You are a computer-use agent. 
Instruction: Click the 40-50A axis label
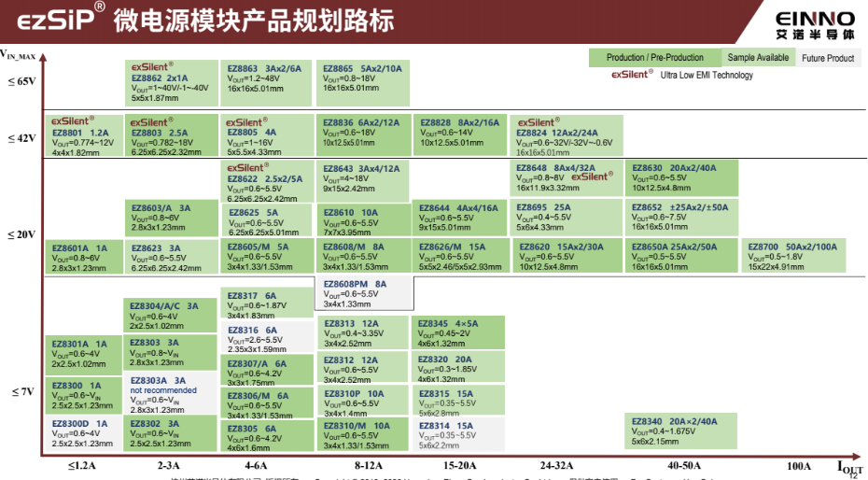pyautogui.click(x=684, y=466)
